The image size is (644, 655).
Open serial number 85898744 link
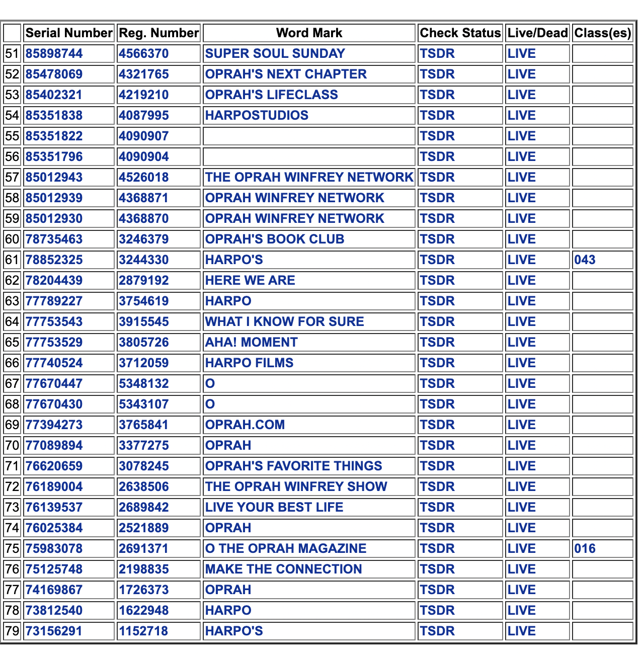pos(54,54)
